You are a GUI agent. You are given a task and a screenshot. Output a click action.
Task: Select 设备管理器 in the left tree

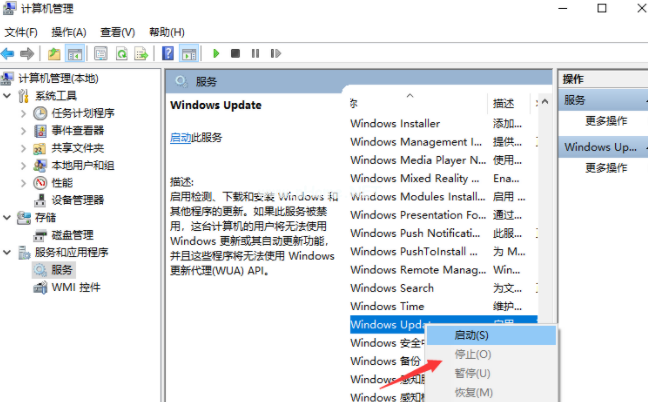click(x=77, y=200)
